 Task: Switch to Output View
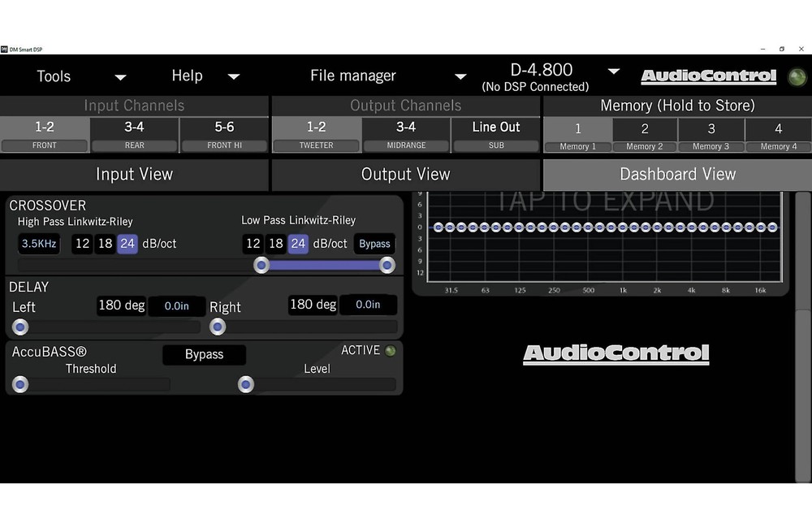click(405, 175)
